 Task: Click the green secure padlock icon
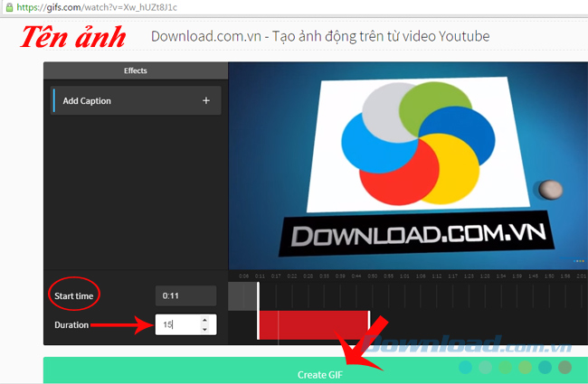[x=9, y=7]
